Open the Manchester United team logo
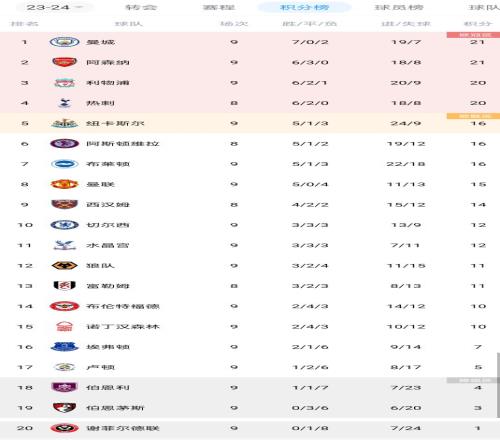Screen dimensions: 500x440 pos(64,184)
